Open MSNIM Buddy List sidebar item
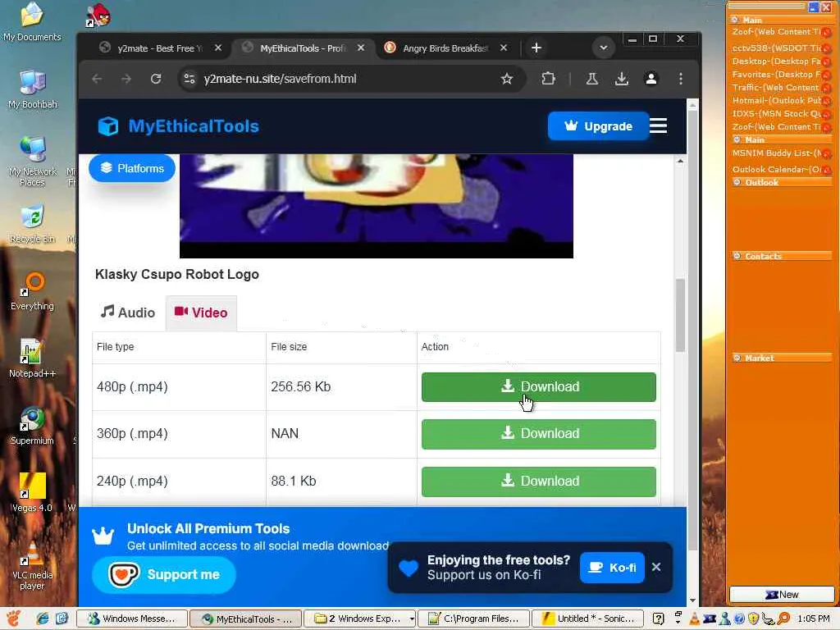The width and height of the screenshot is (840, 630). pyautogui.click(x=777, y=153)
